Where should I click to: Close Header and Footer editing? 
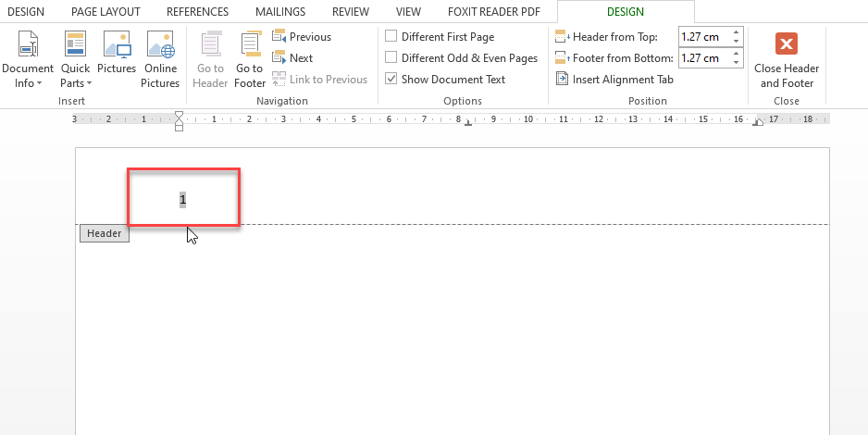coord(786,60)
